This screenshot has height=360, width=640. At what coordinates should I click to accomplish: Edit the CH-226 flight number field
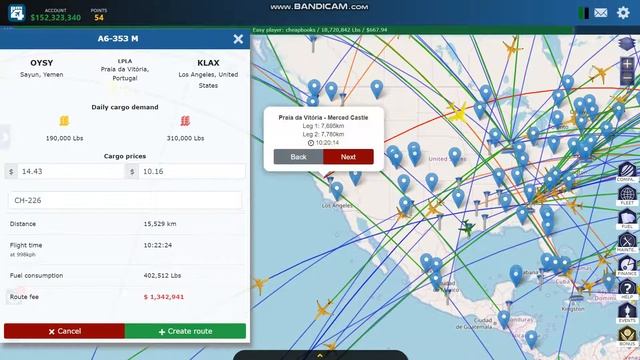(125, 200)
